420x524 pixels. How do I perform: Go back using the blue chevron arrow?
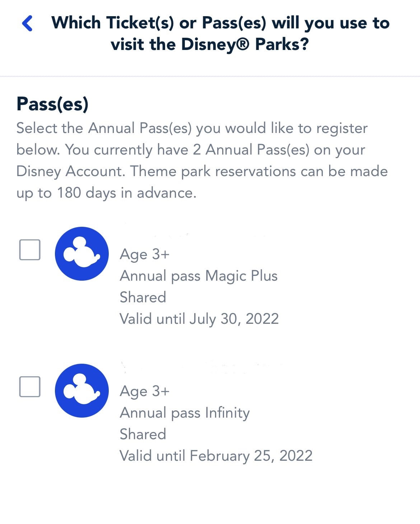(27, 23)
